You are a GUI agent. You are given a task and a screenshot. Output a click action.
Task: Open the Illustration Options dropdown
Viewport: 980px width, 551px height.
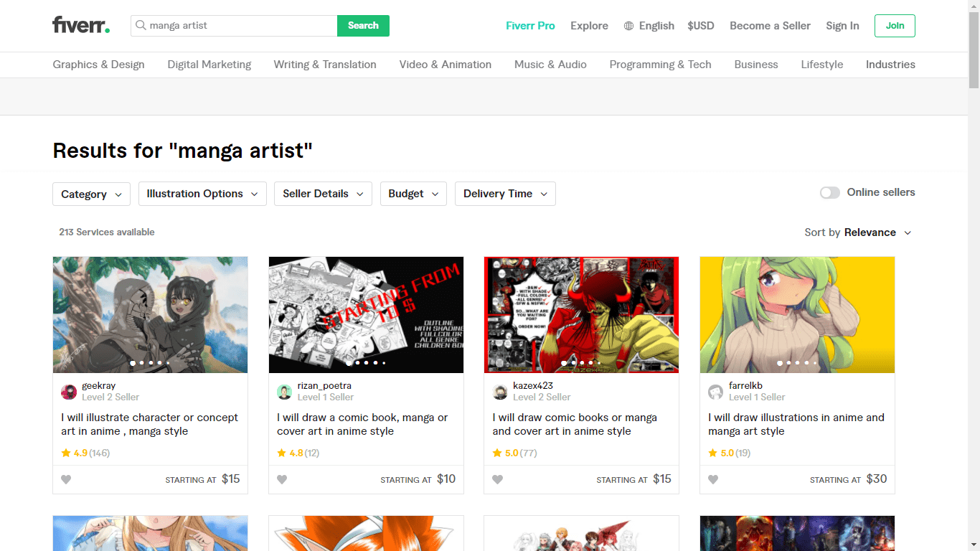point(202,194)
